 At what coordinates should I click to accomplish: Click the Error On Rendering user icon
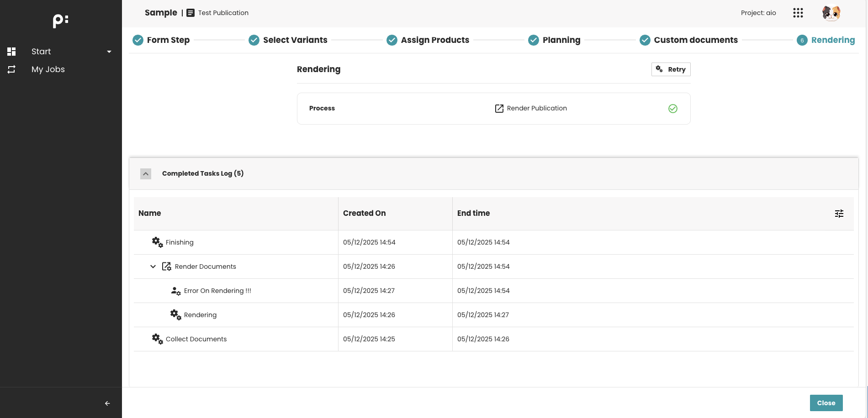point(175,291)
